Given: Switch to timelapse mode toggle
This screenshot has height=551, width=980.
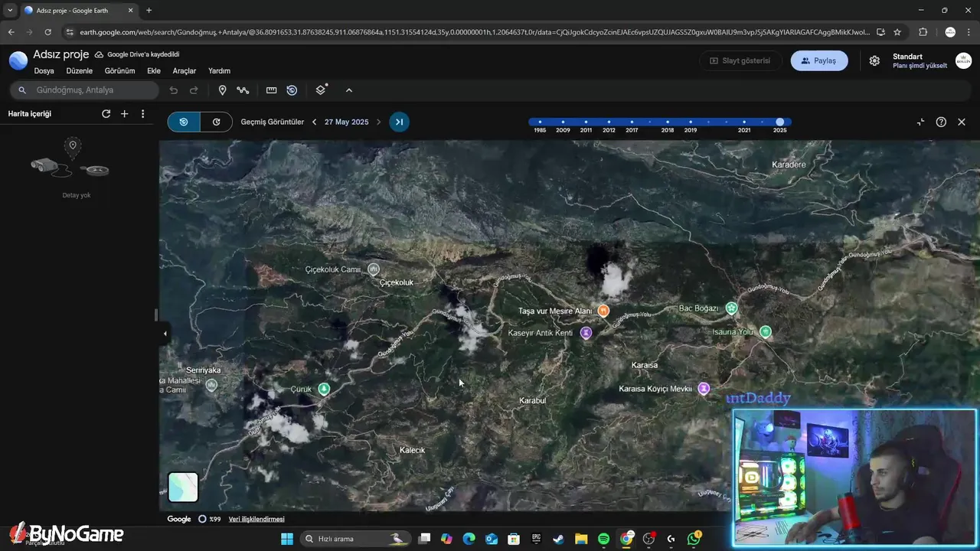Looking at the screenshot, I should (217, 122).
